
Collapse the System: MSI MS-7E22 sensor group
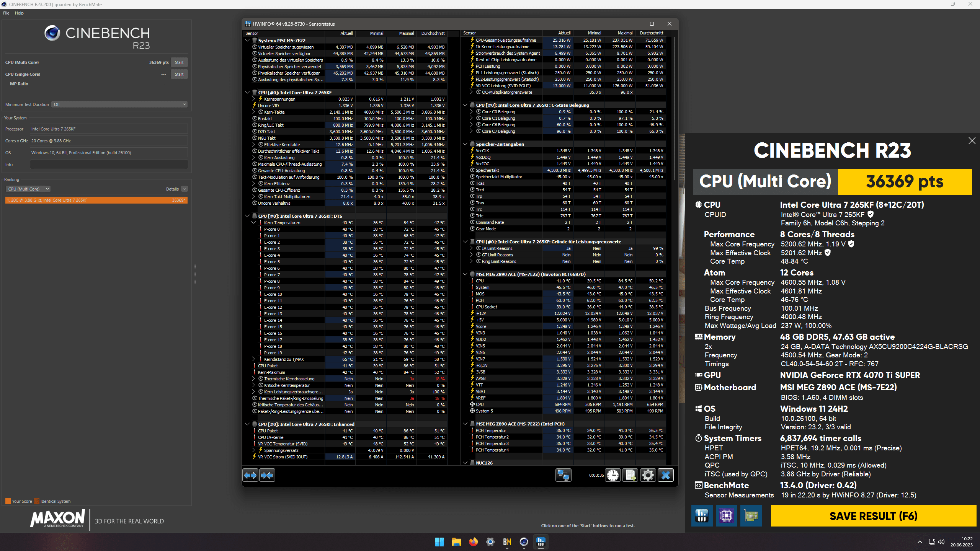pyautogui.click(x=247, y=40)
